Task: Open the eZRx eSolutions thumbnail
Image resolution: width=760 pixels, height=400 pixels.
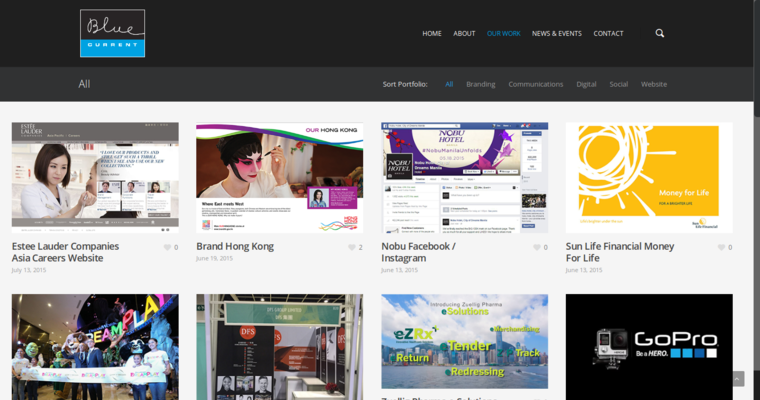Action: tap(464, 341)
